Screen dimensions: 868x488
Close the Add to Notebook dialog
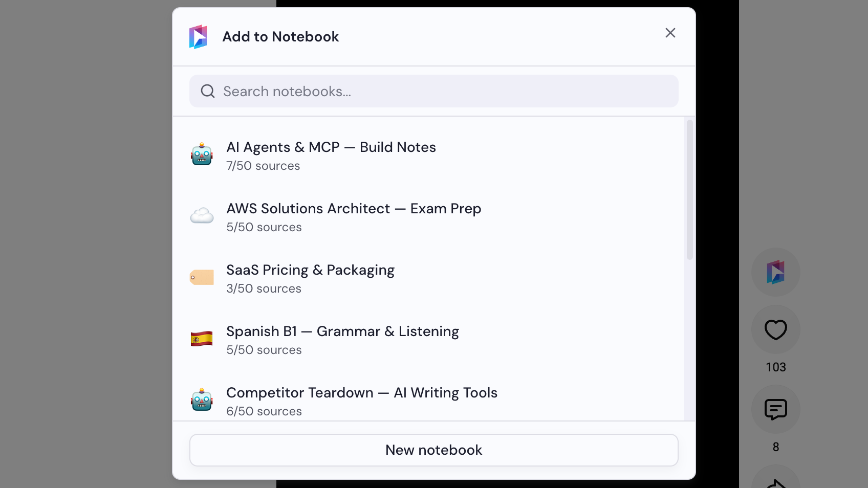pyautogui.click(x=670, y=33)
